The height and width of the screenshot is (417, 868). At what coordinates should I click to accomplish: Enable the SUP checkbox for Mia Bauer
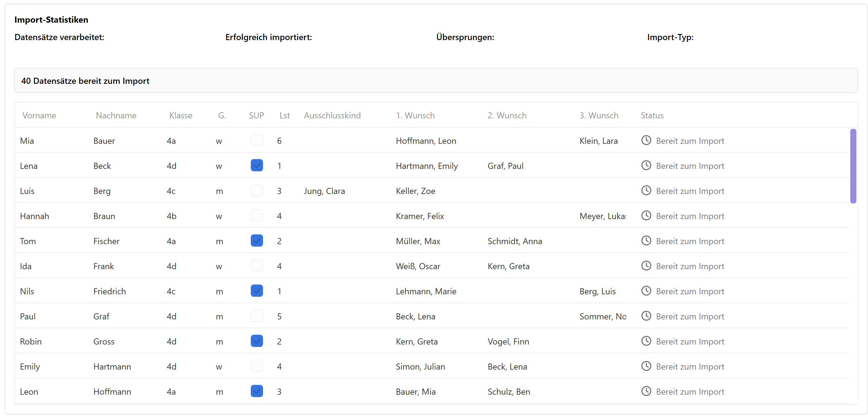(x=257, y=140)
